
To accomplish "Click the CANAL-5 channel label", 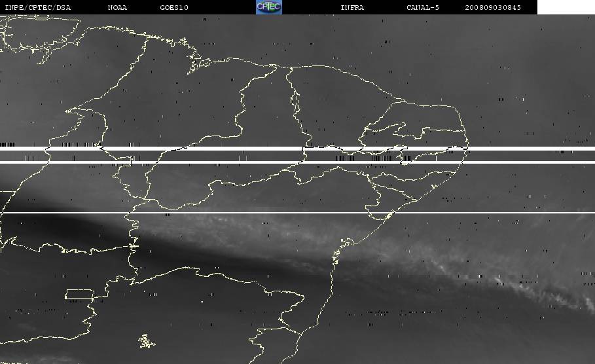I will [x=423, y=8].
